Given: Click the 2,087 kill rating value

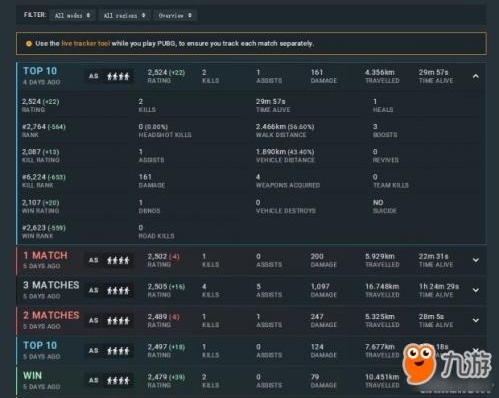Looking at the screenshot, I should pyautogui.click(x=40, y=152).
